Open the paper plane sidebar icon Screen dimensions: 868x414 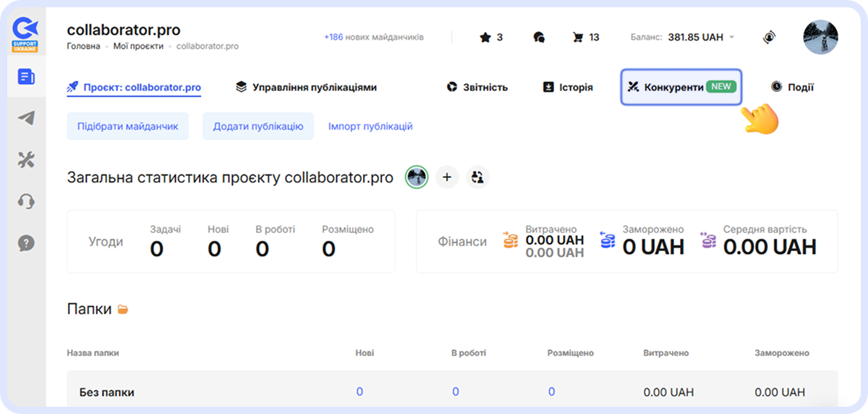point(26,118)
